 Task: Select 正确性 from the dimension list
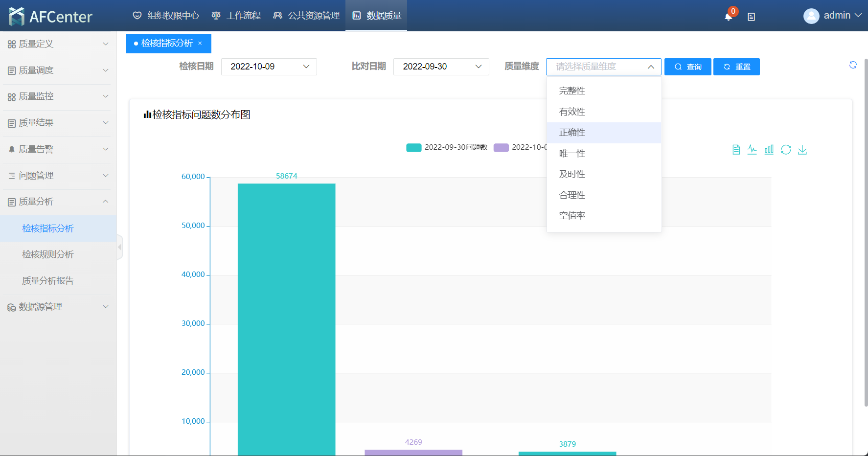tap(572, 133)
